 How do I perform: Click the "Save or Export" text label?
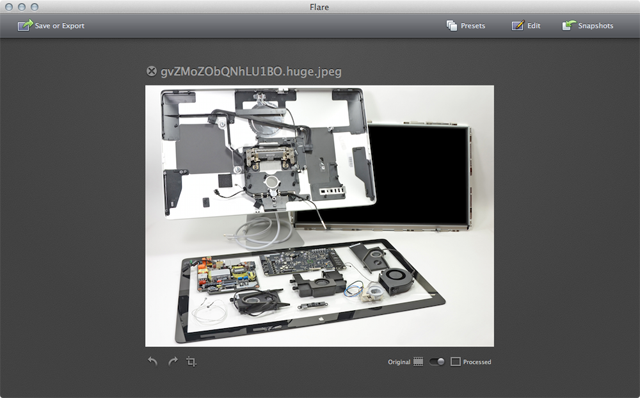[60, 26]
